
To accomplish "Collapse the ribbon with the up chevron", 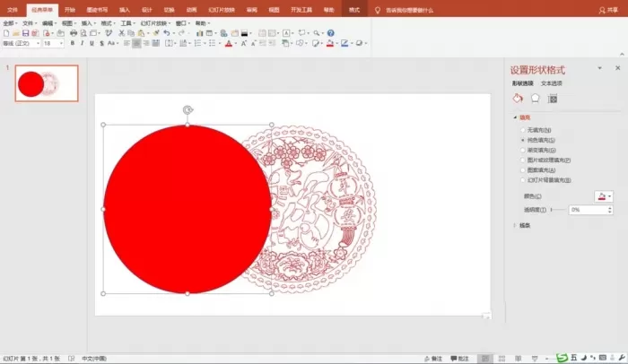I will click(x=622, y=54).
